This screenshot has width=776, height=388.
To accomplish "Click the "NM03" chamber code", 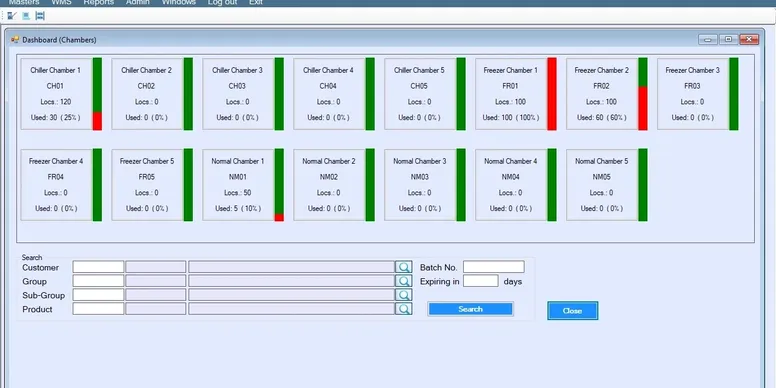I will click(420, 177).
